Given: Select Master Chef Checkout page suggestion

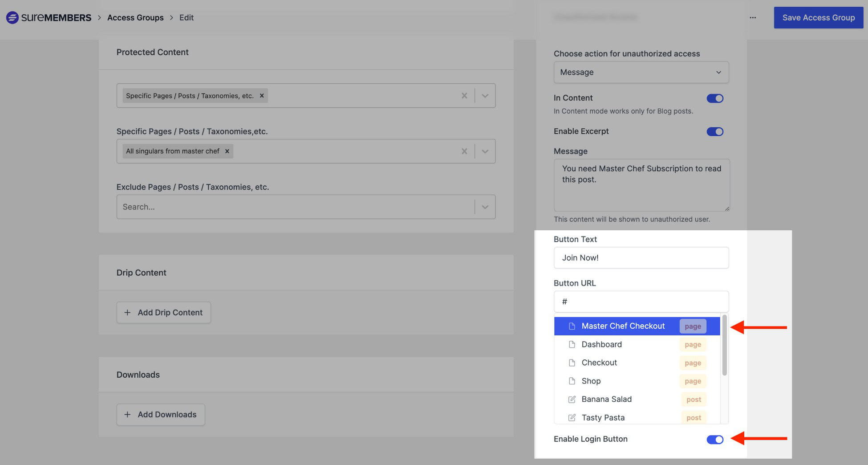Looking at the screenshot, I should 637,326.
